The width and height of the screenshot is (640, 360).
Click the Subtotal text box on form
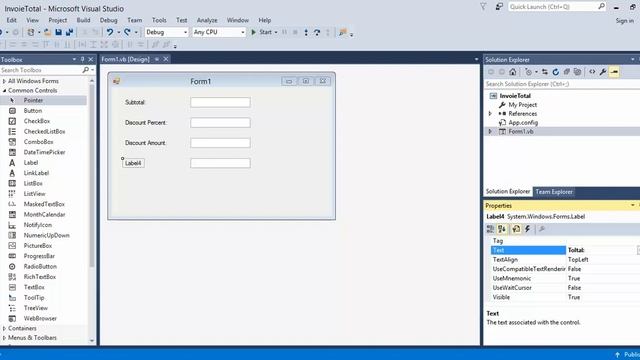(x=220, y=102)
